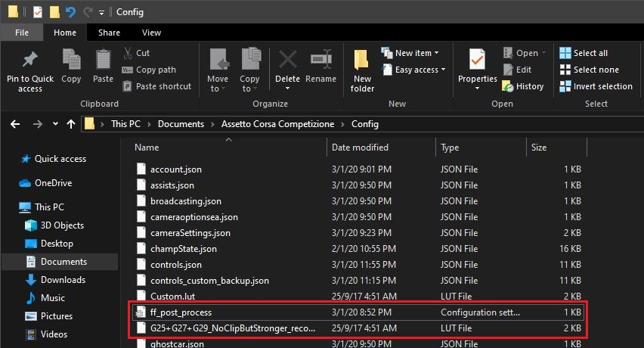Go up one folder level
This screenshot has width=644, height=348.
(x=71, y=124)
